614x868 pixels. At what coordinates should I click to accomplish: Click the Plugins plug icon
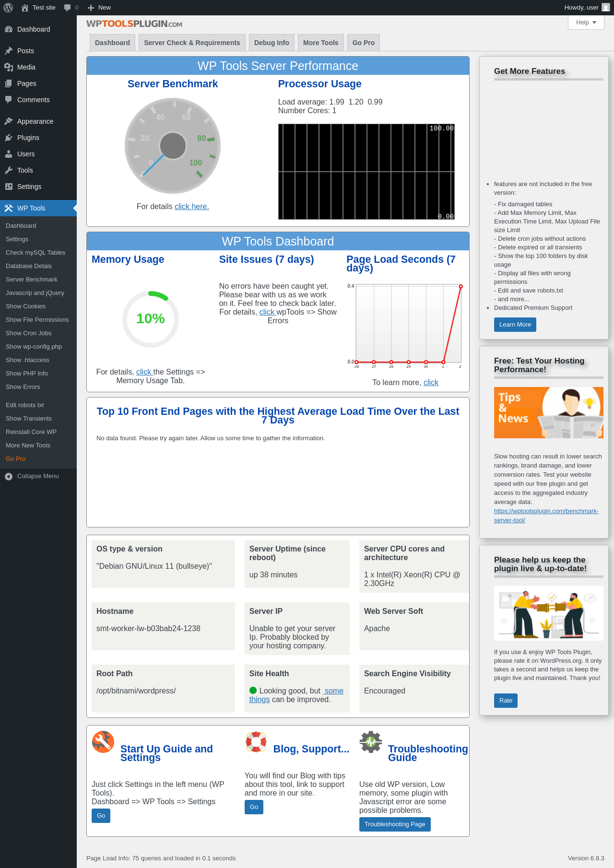tap(9, 138)
